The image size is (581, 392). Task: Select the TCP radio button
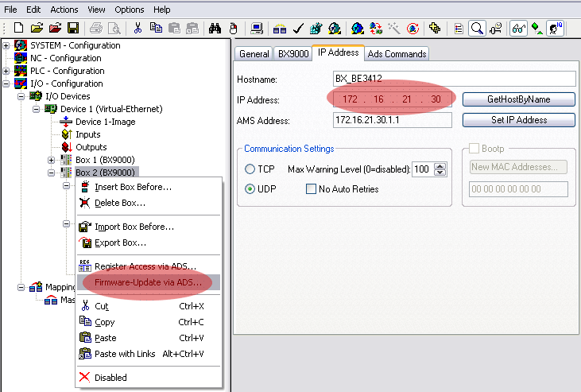coord(250,169)
